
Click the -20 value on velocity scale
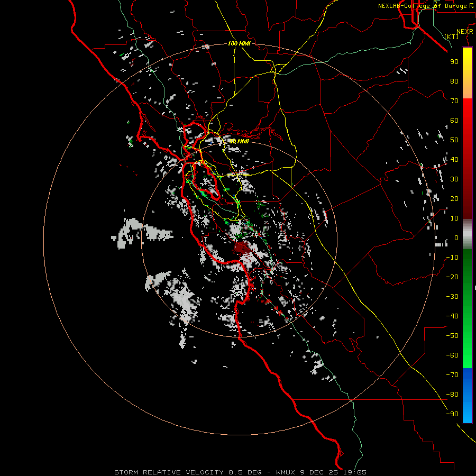coord(452,277)
